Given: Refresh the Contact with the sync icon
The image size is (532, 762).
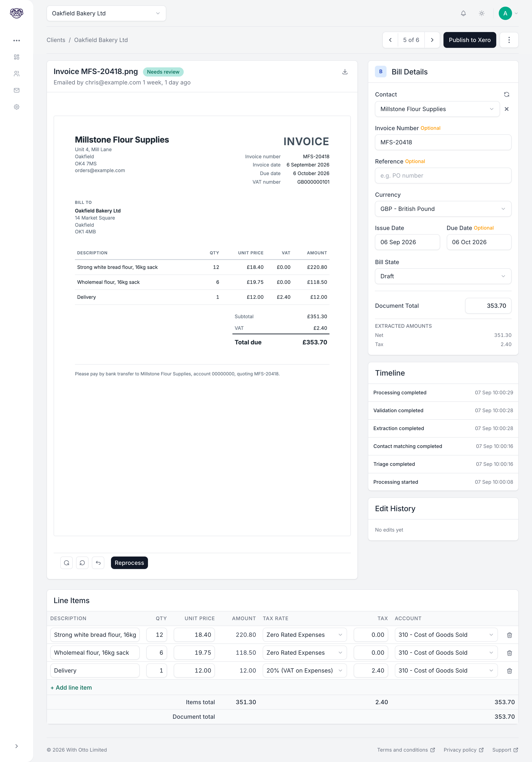Looking at the screenshot, I should click(506, 95).
